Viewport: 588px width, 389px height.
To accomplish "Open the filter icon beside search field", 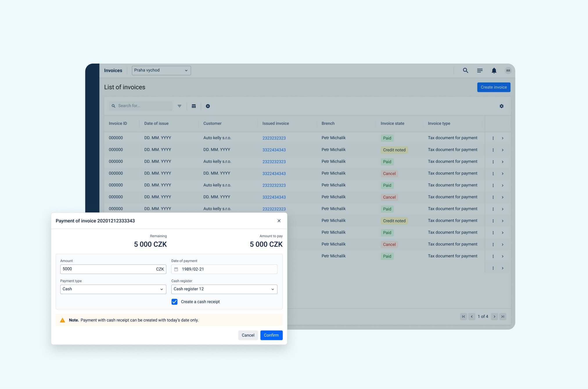I will [179, 106].
